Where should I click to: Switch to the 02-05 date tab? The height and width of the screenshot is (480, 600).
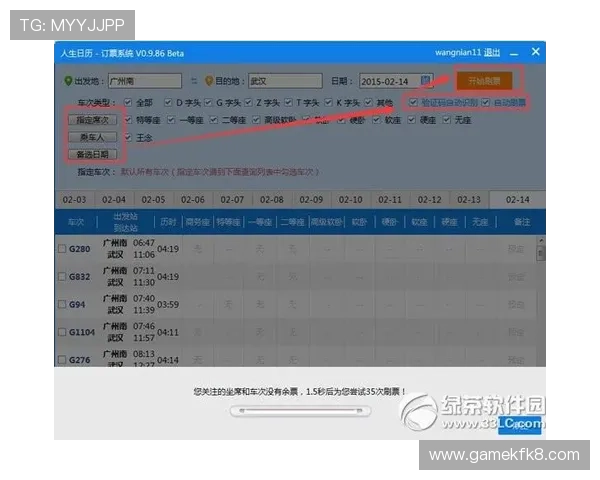[153, 199]
